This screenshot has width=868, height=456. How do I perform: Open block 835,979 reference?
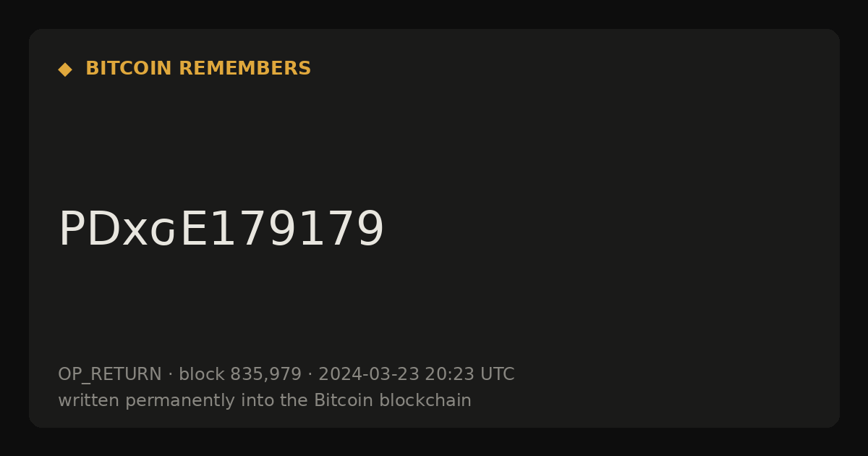pos(240,374)
